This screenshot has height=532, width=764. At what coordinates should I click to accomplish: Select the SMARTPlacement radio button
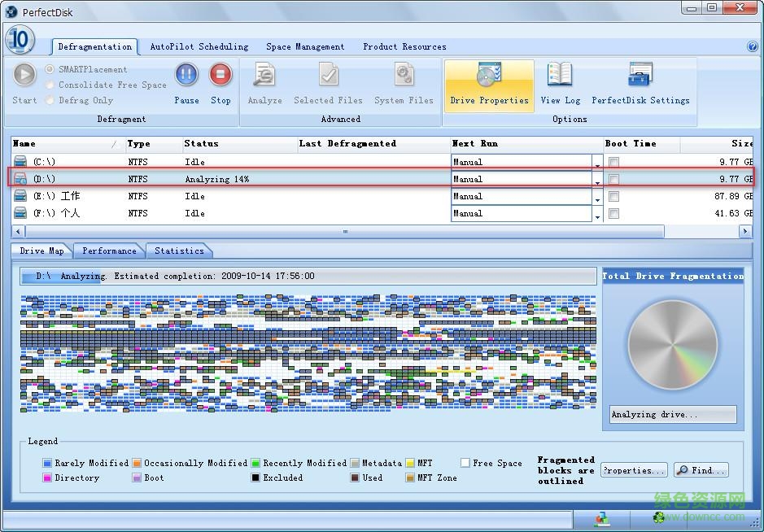tap(50, 69)
